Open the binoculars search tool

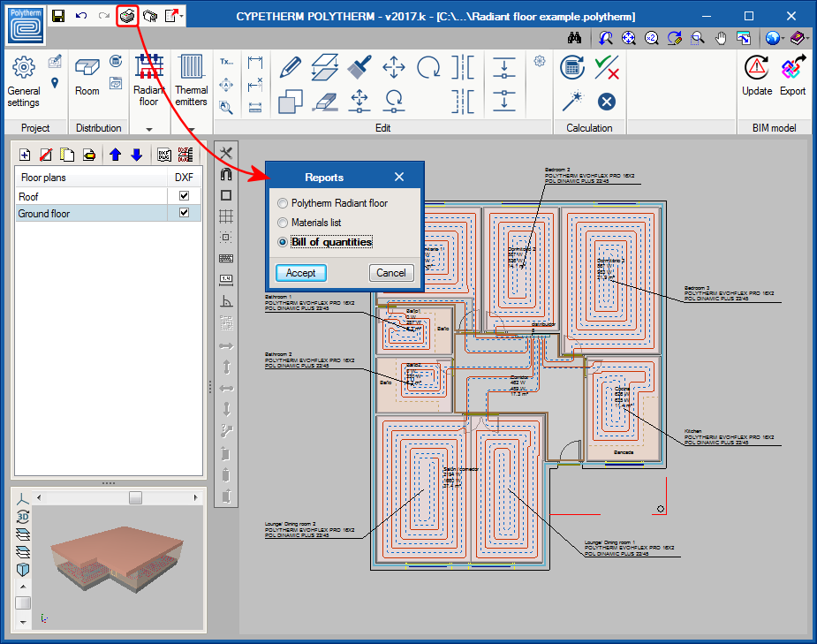click(574, 38)
